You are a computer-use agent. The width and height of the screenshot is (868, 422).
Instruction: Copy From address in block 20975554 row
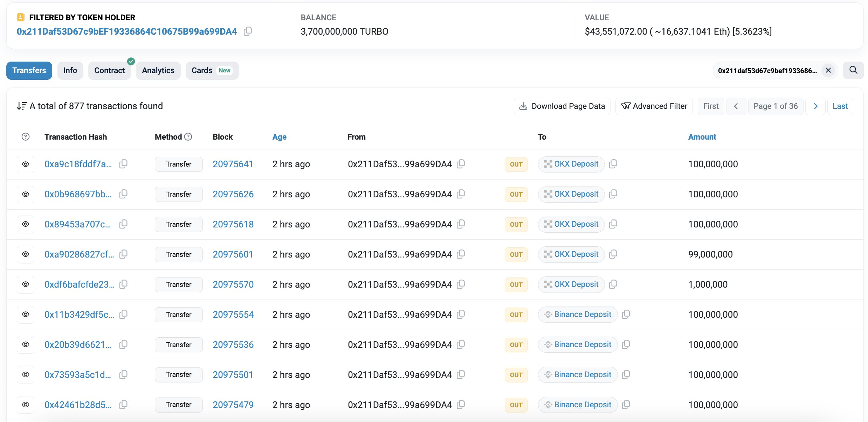(461, 314)
